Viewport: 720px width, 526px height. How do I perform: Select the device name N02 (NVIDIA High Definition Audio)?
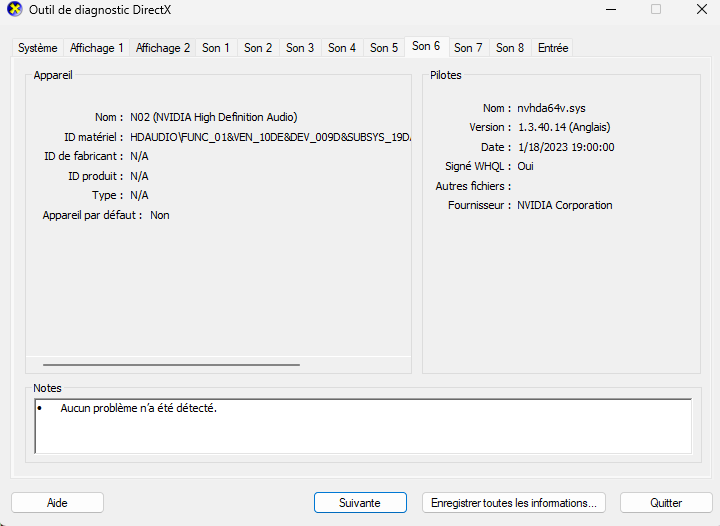click(214, 118)
